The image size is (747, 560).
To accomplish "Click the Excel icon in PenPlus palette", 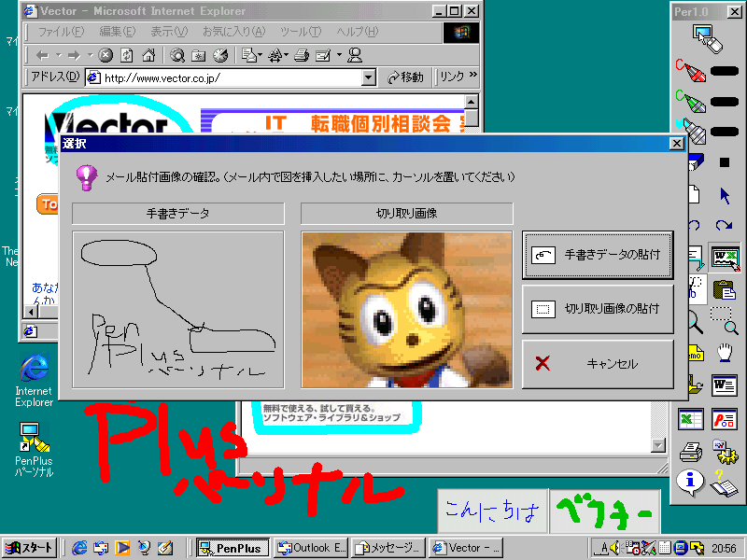I will [x=691, y=419].
